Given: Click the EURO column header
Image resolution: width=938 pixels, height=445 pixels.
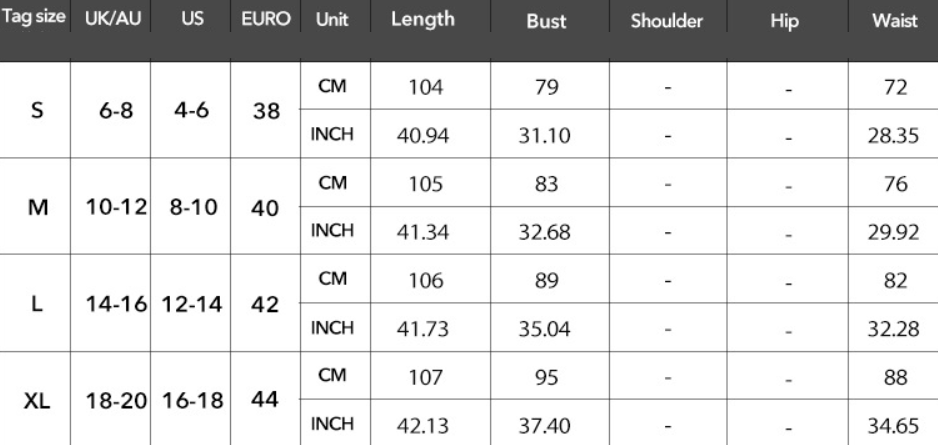Looking at the screenshot, I should click(x=266, y=19).
